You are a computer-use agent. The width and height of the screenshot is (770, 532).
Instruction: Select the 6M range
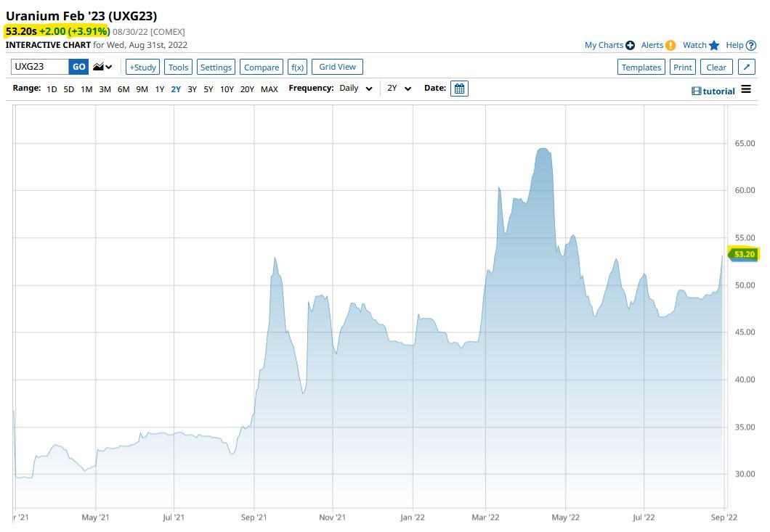[x=123, y=89]
